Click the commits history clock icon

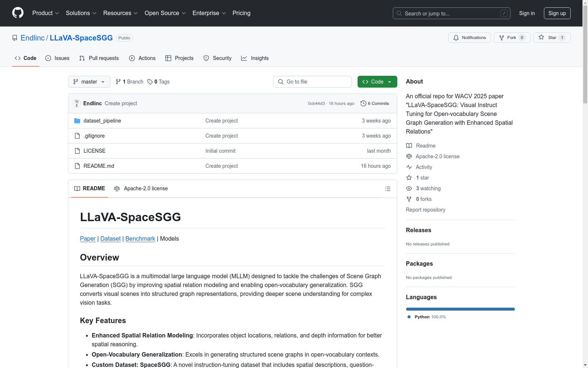pos(363,103)
